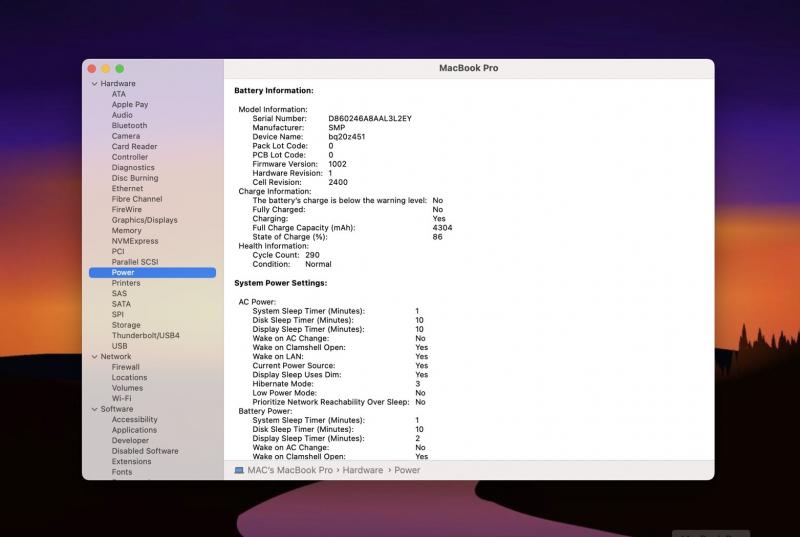Select PCI in the sidebar
The image size is (800, 537).
(118, 251)
